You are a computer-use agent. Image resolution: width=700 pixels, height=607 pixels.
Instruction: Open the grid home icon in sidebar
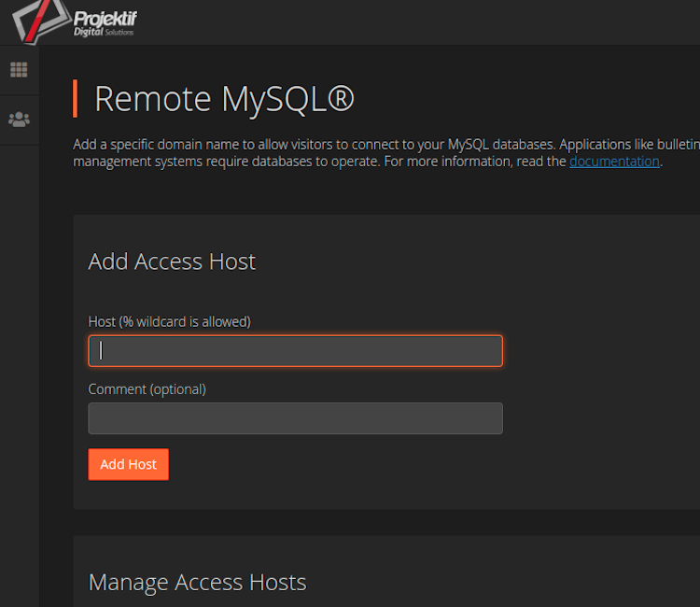(x=19, y=70)
